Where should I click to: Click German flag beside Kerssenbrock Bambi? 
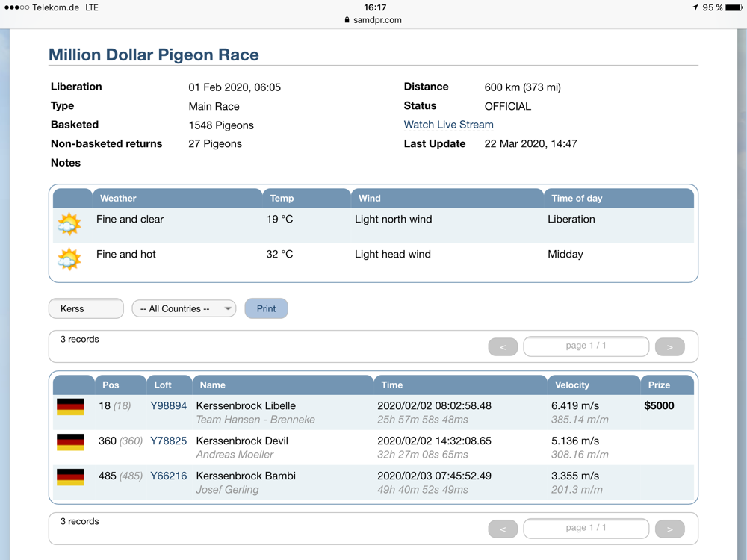coord(71,477)
